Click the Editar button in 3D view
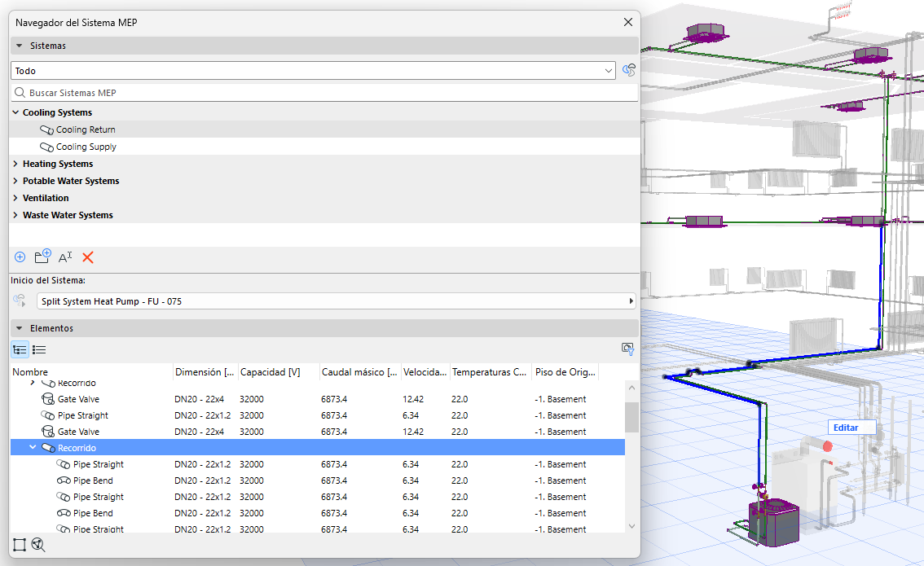Image resolution: width=924 pixels, height=566 pixels. point(851,428)
